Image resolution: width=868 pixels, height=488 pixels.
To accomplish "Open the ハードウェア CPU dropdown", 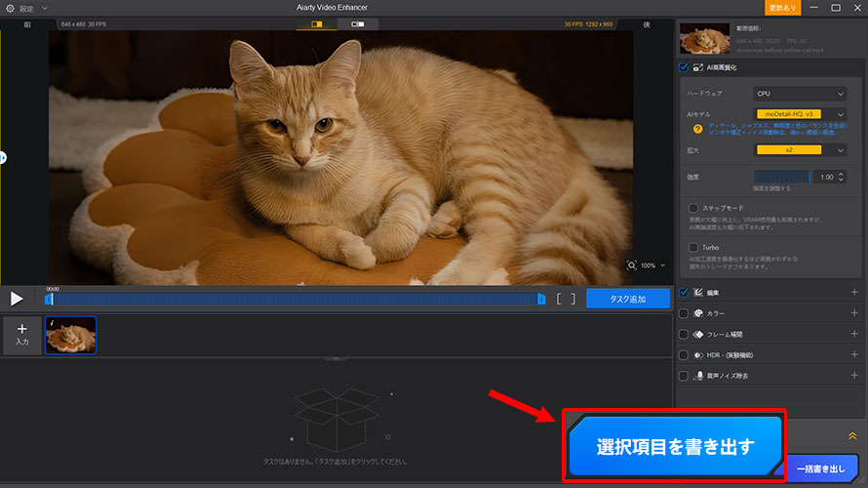I will coord(800,94).
